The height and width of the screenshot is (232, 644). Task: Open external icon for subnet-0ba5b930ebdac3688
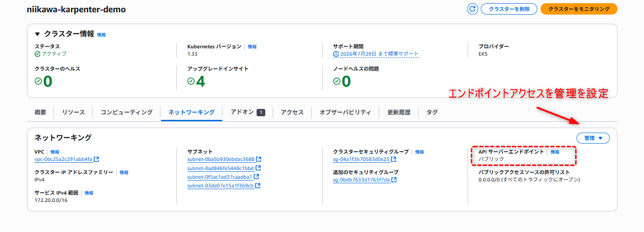(x=259, y=160)
